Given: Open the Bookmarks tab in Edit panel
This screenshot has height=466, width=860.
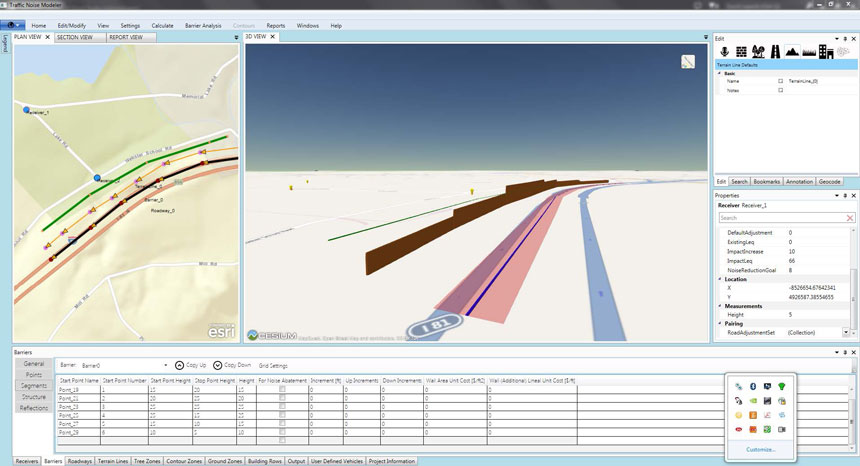Looking at the screenshot, I should tap(767, 181).
